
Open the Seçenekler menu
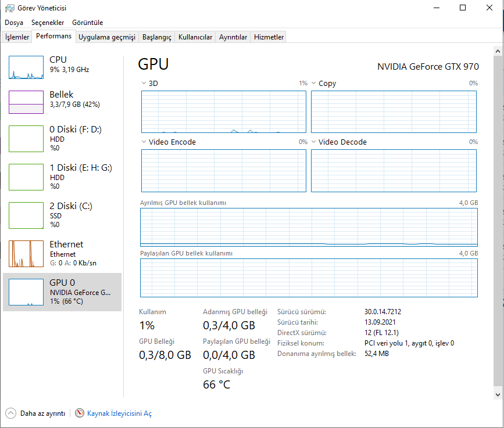click(48, 23)
